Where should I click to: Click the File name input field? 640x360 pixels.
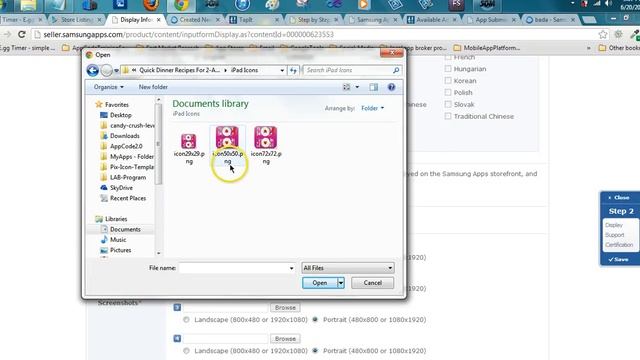(x=233, y=268)
